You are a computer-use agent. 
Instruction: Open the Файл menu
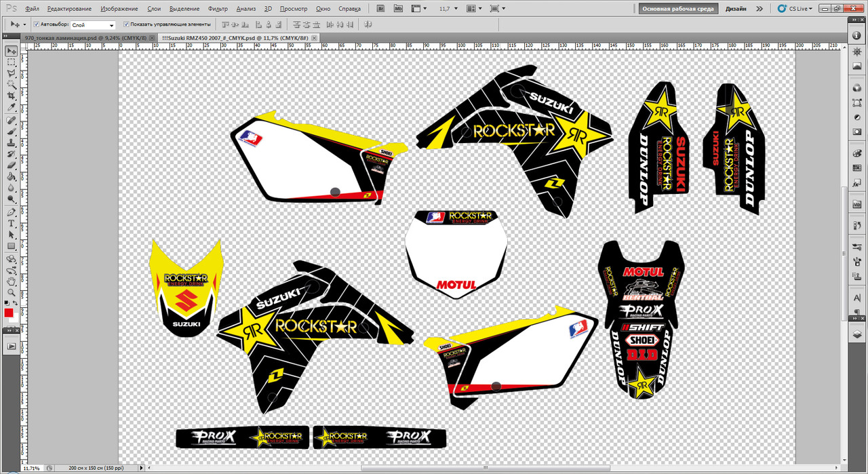point(31,9)
